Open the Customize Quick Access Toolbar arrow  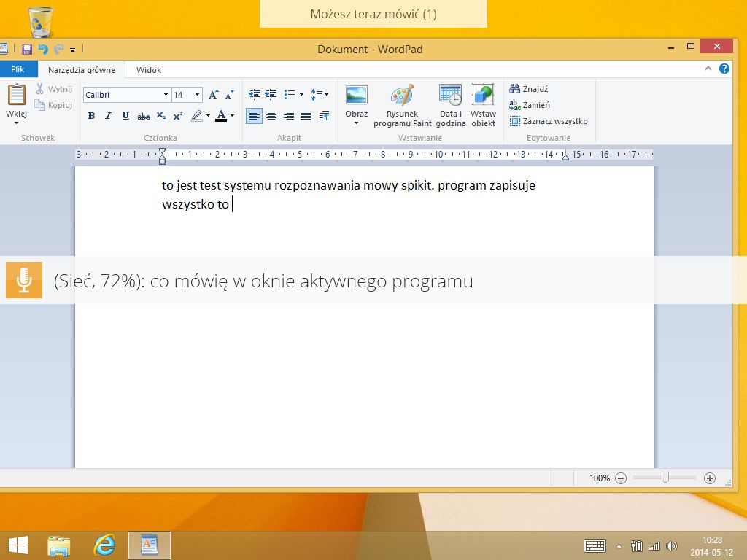(x=72, y=50)
